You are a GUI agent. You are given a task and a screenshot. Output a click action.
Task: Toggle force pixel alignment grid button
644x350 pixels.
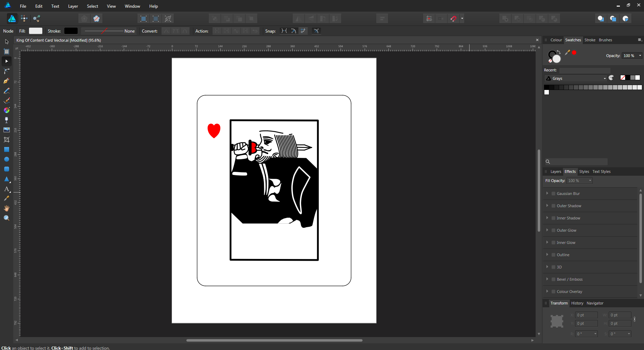pos(429,19)
